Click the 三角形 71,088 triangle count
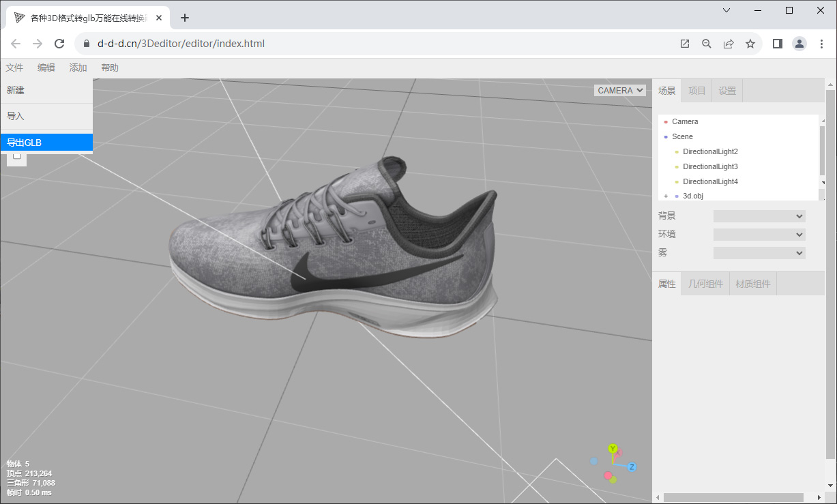Viewport: 837px width, 504px height. (x=31, y=483)
